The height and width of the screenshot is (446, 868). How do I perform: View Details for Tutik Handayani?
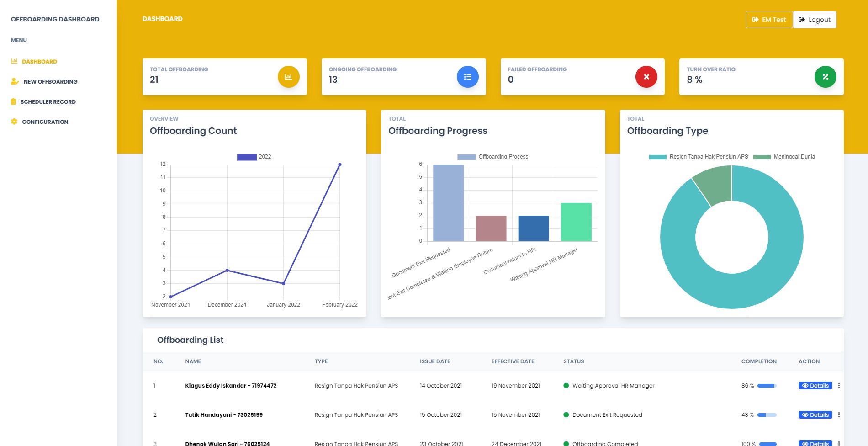815,415
